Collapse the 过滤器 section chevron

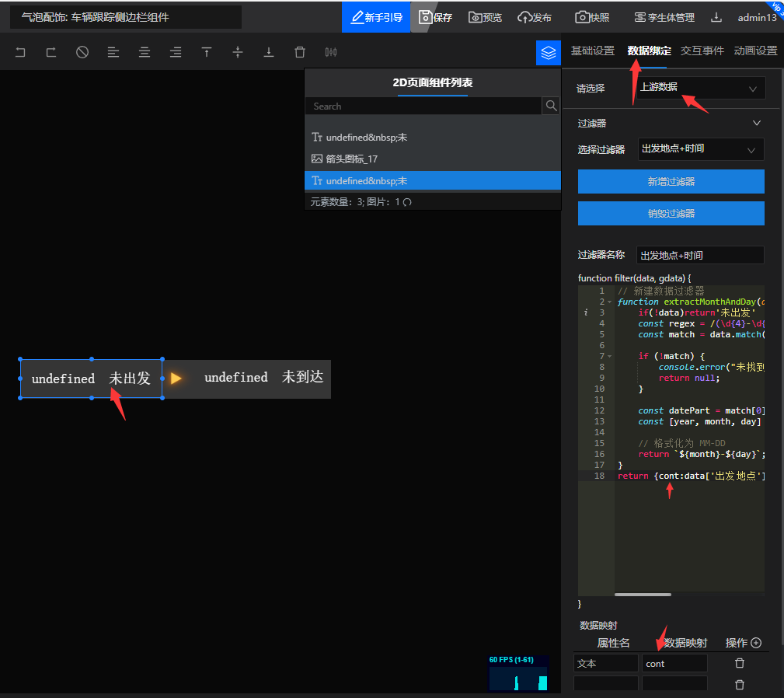point(757,123)
